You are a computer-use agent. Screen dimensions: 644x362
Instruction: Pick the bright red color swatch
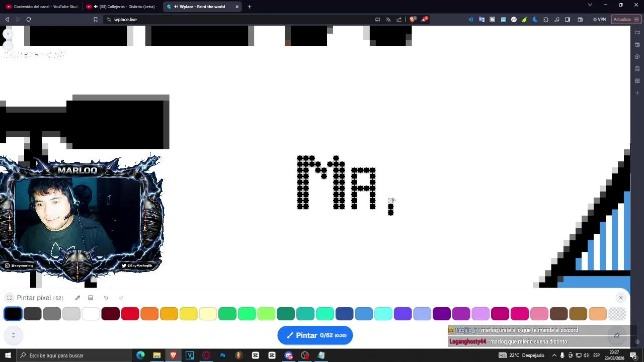tap(130, 314)
